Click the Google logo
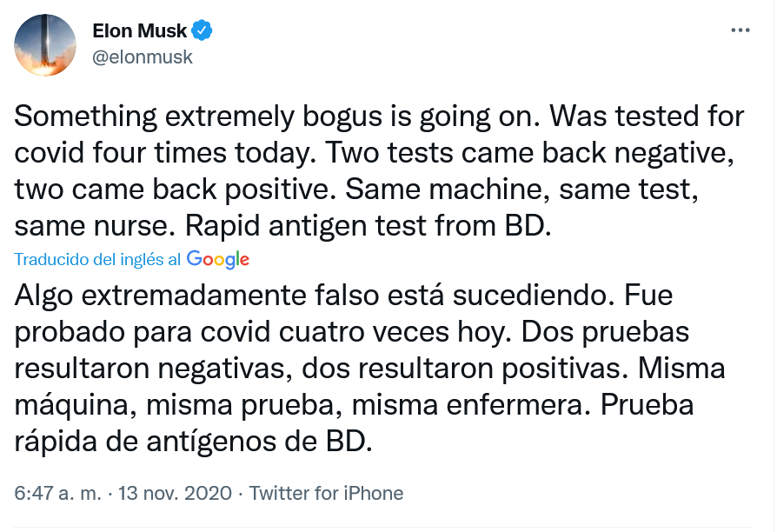 [218, 259]
